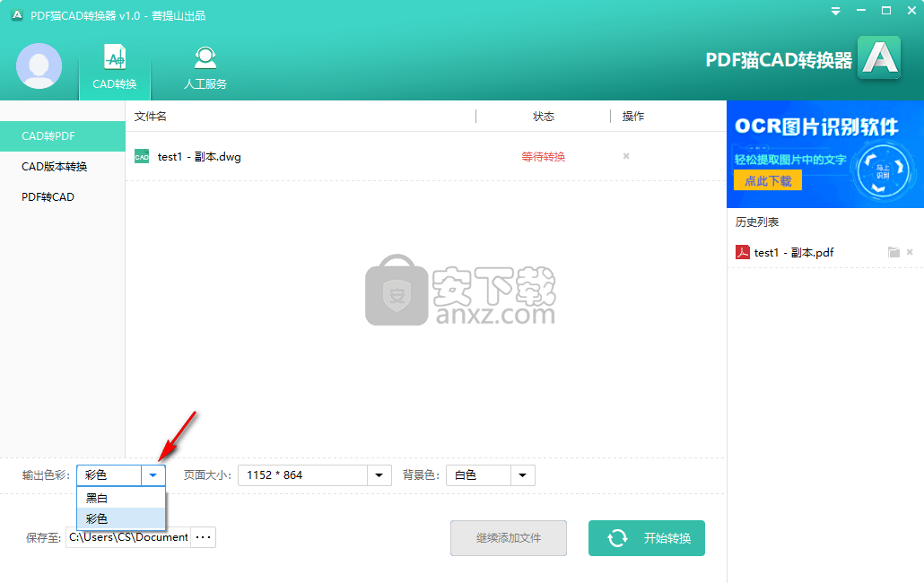
Task: Select CAD版本转换 in sidebar
Action: click(x=63, y=167)
